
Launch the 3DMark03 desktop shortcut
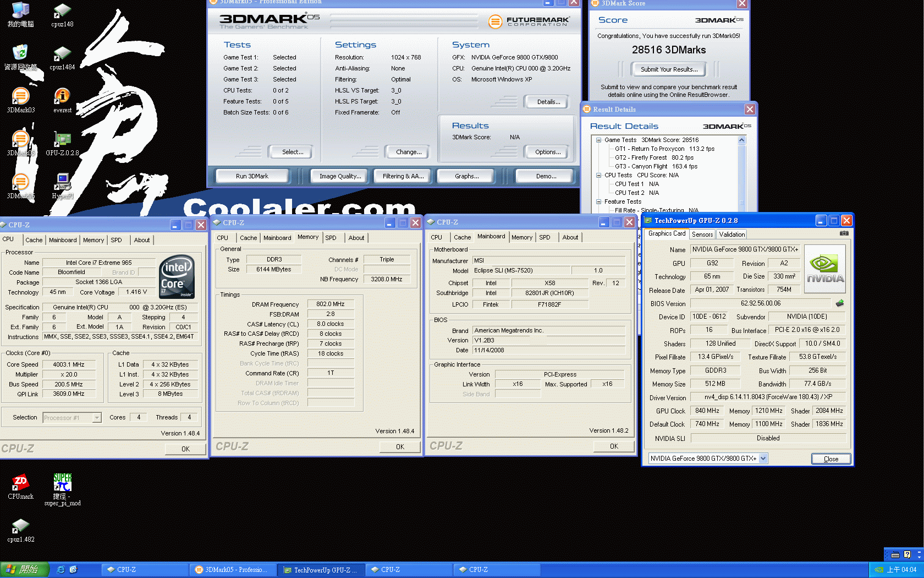click(20, 97)
